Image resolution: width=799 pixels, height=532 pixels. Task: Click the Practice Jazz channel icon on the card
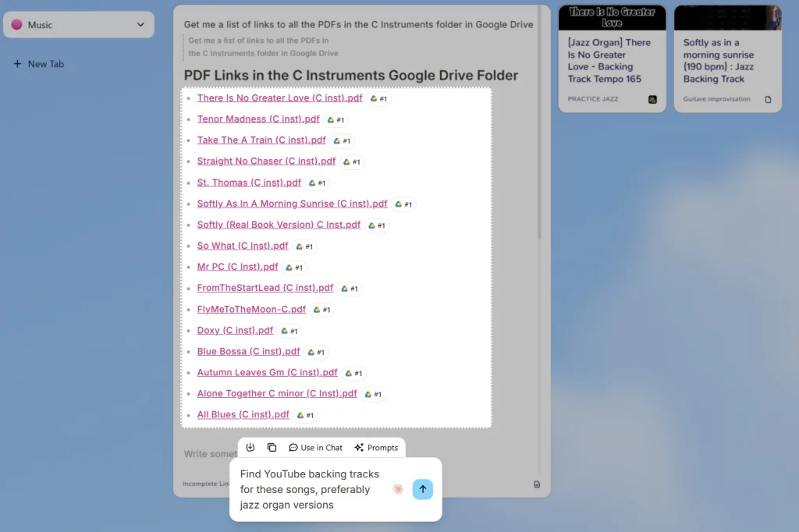point(652,100)
